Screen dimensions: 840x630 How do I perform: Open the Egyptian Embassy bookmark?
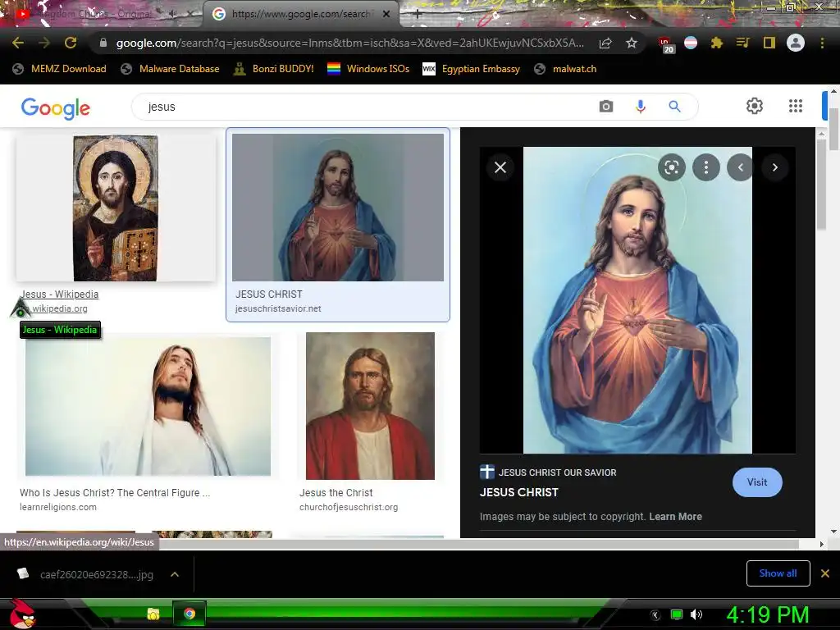[471, 69]
